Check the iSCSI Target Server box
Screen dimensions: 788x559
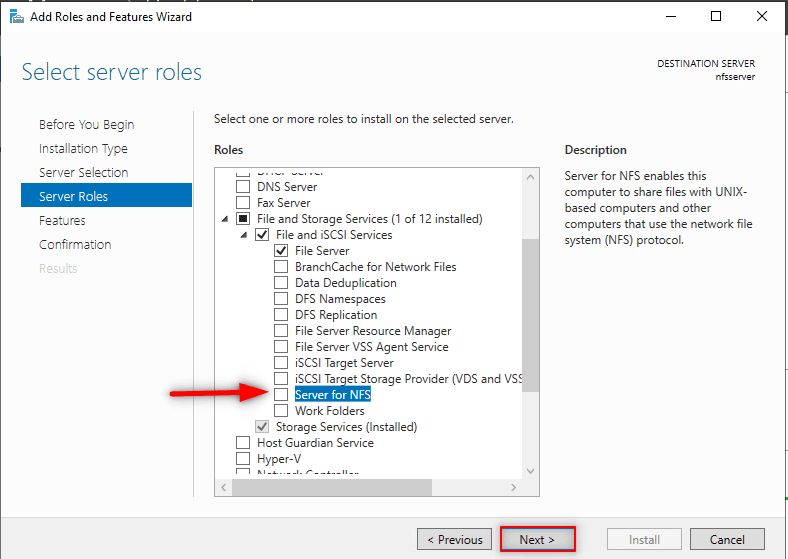click(x=281, y=363)
